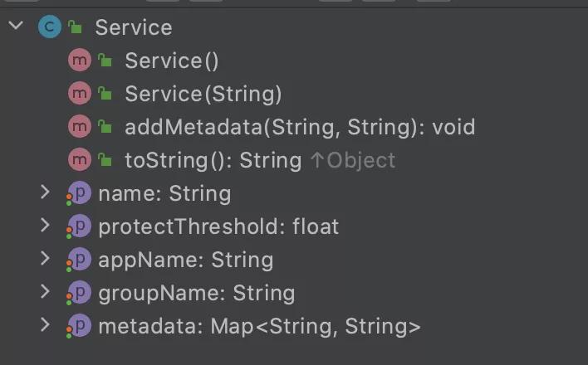Click the property icon beside protectThreshold
588x365 pixels.
(x=79, y=226)
